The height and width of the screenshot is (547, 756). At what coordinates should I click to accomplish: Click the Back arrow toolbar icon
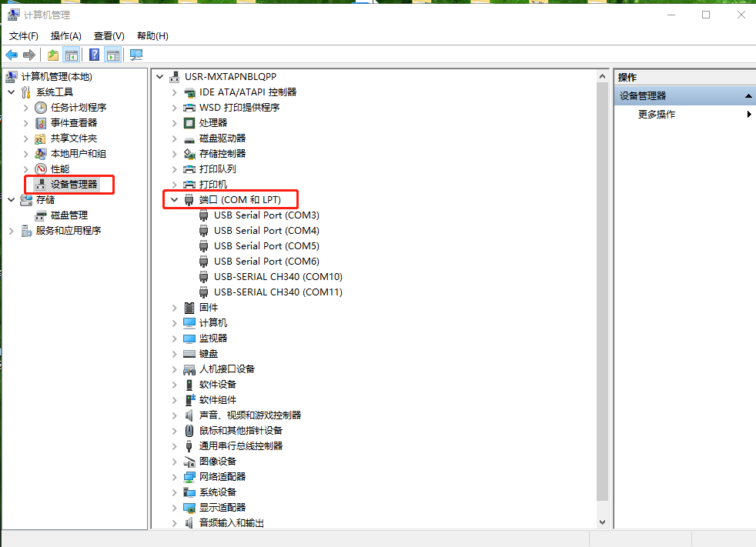coord(12,55)
